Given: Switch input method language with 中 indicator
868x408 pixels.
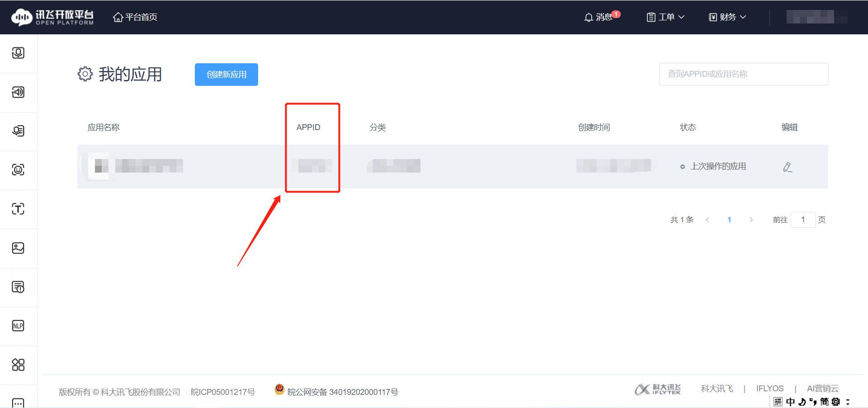Looking at the screenshot, I should point(790,401).
